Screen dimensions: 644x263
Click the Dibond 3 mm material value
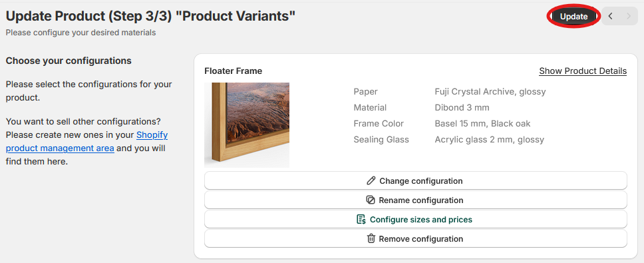(462, 108)
